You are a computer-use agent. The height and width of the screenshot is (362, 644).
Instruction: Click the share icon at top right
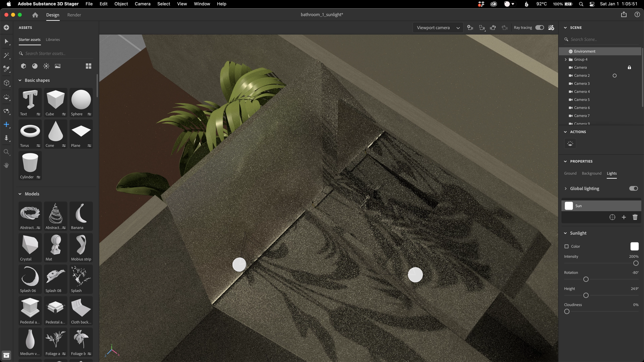[x=624, y=15]
